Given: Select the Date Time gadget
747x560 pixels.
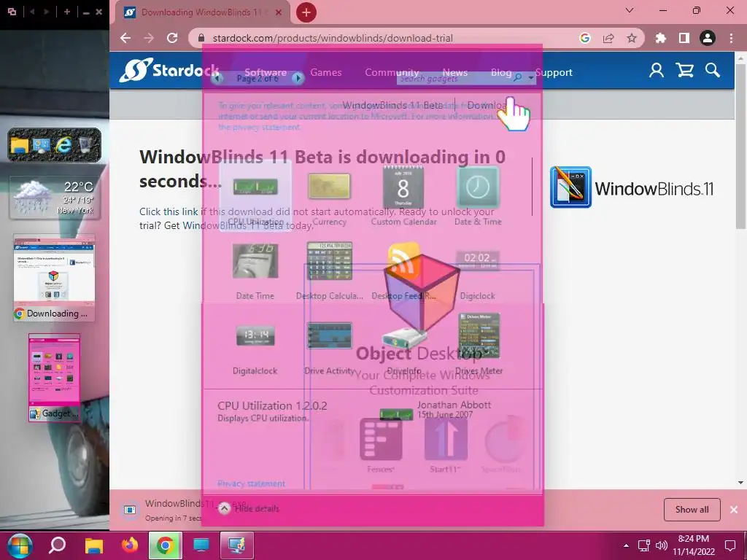Looking at the screenshot, I should click(255, 271).
